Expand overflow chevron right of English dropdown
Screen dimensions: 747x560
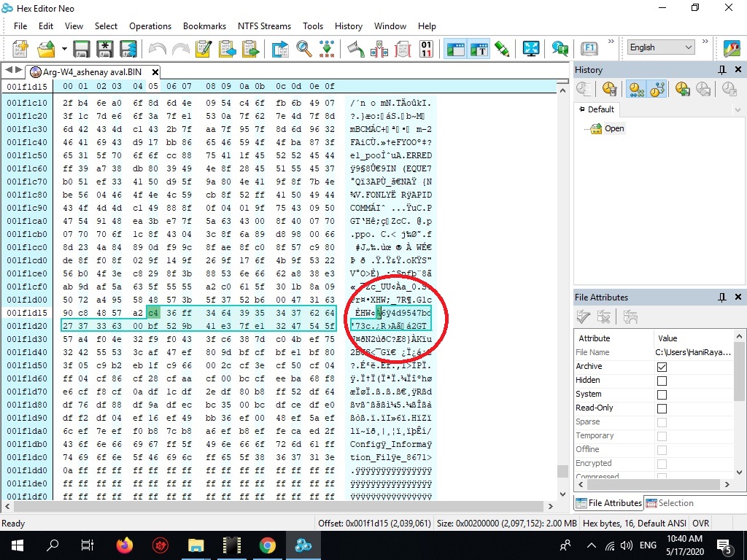tap(705, 42)
